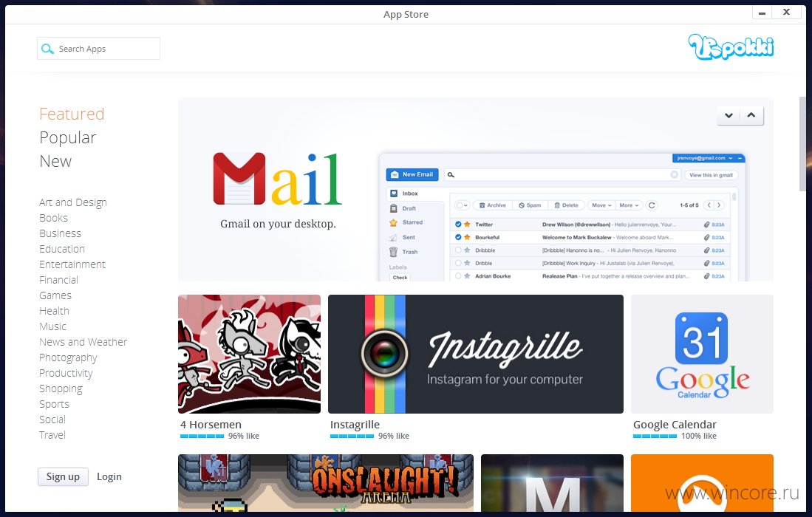This screenshot has height=517, width=812.
Task: Select Photography category
Action: (68, 357)
